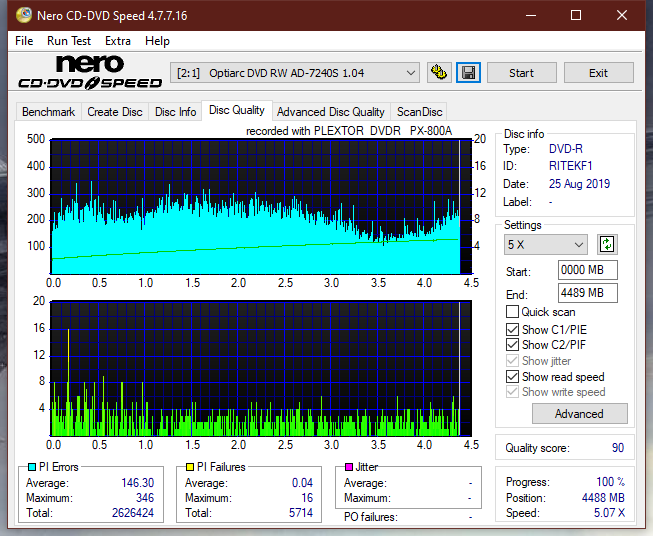Switch to the Create Disc tab
Viewport: 653px width, 536px height.
115,112
